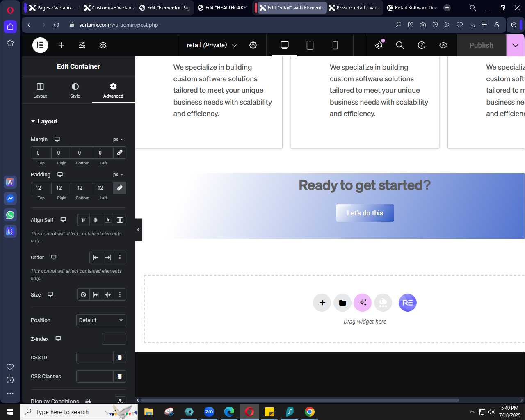
Task: Open Chrome from the Windows taskbar
Action: [310, 412]
